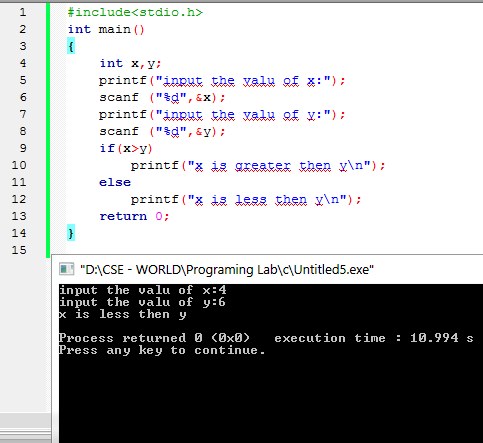Click line number 14 in the gutter

click(x=19, y=233)
